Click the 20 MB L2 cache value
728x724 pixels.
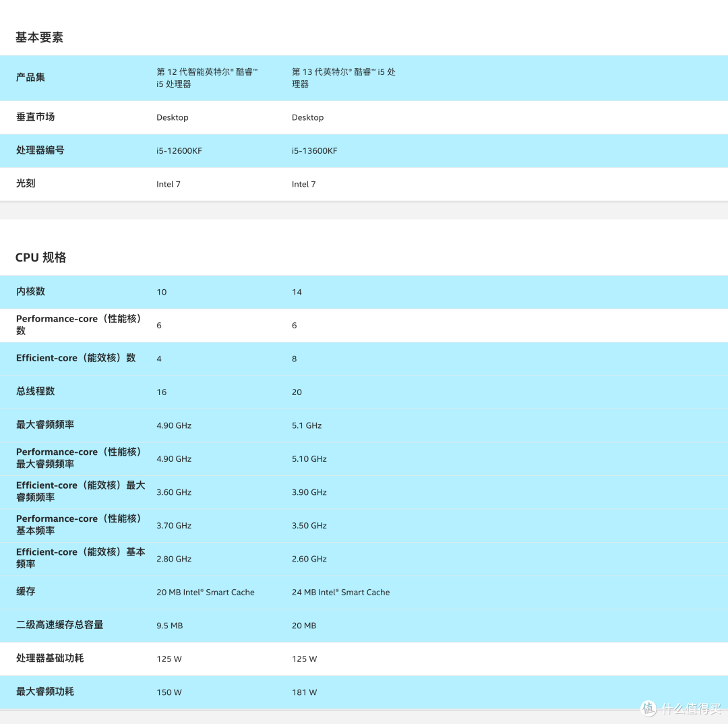click(x=304, y=626)
